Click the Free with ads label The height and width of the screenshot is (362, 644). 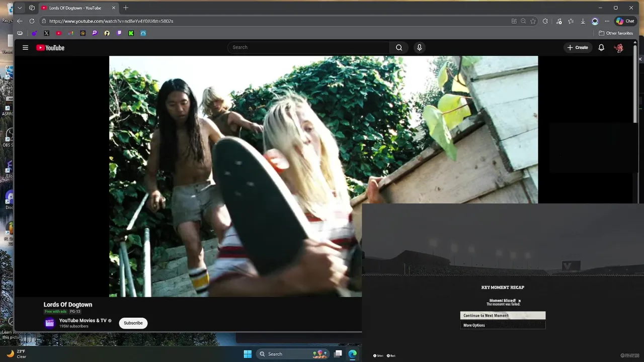[x=55, y=312]
